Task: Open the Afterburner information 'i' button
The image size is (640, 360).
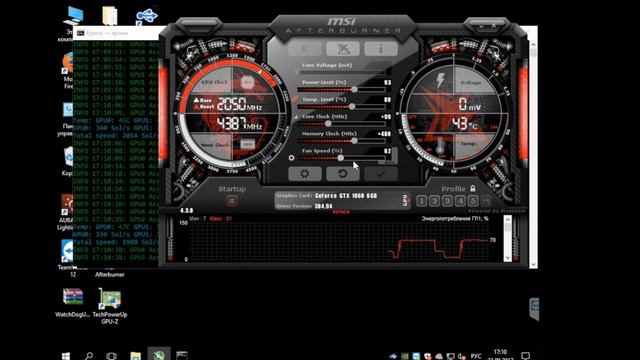Action: 381,49
